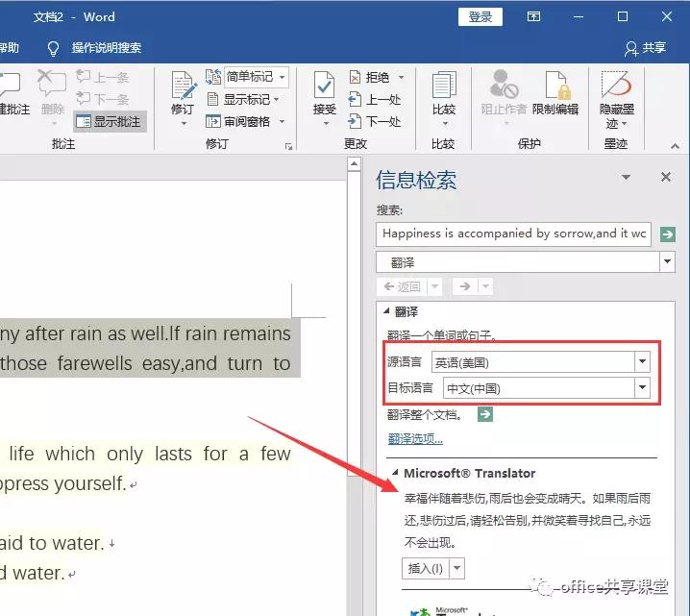Collapse the 翻译 section triangle
690x616 pixels.
[x=386, y=311]
